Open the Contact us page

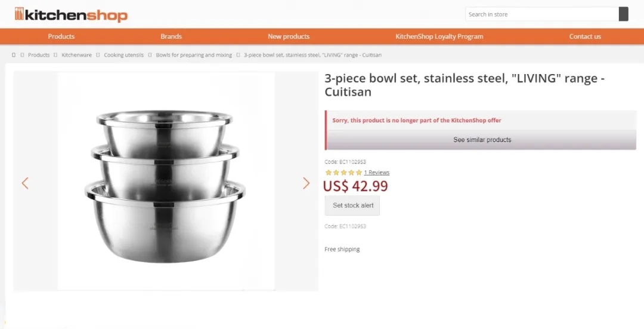[585, 36]
